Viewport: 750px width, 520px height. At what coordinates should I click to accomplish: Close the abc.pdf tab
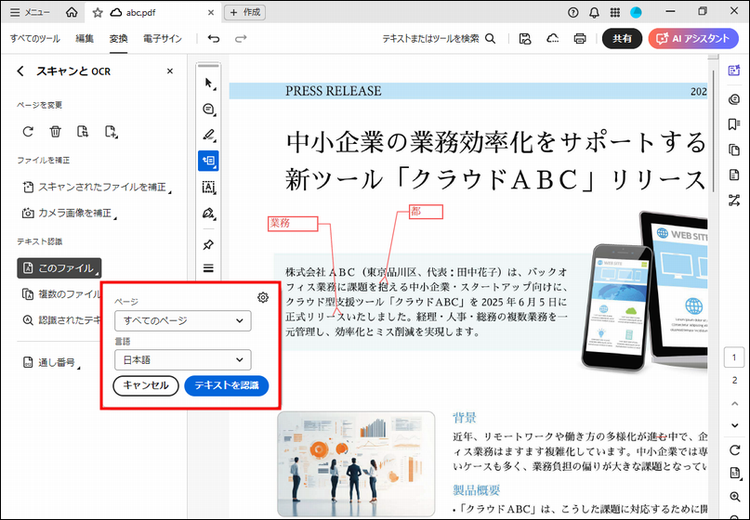[x=211, y=13]
